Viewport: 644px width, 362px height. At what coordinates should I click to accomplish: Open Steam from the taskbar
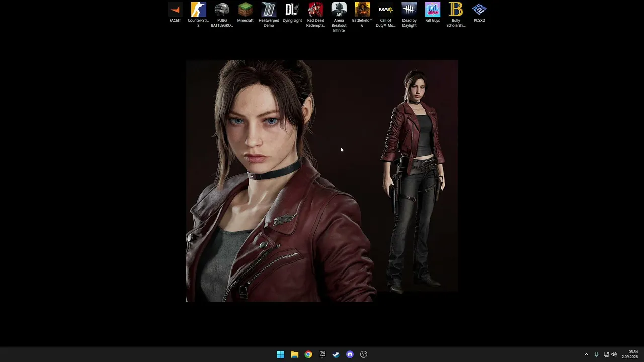coord(336,354)
